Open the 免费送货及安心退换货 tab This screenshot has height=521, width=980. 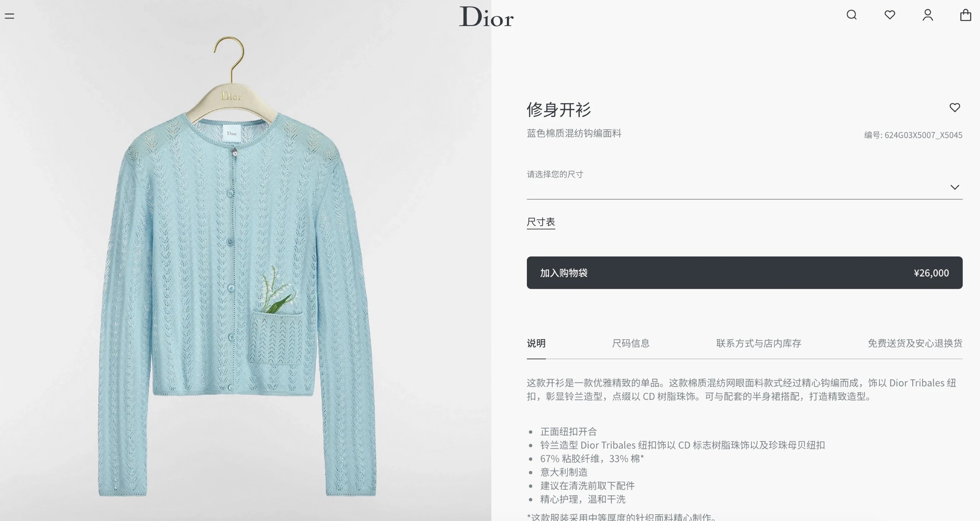pos(915,343)
